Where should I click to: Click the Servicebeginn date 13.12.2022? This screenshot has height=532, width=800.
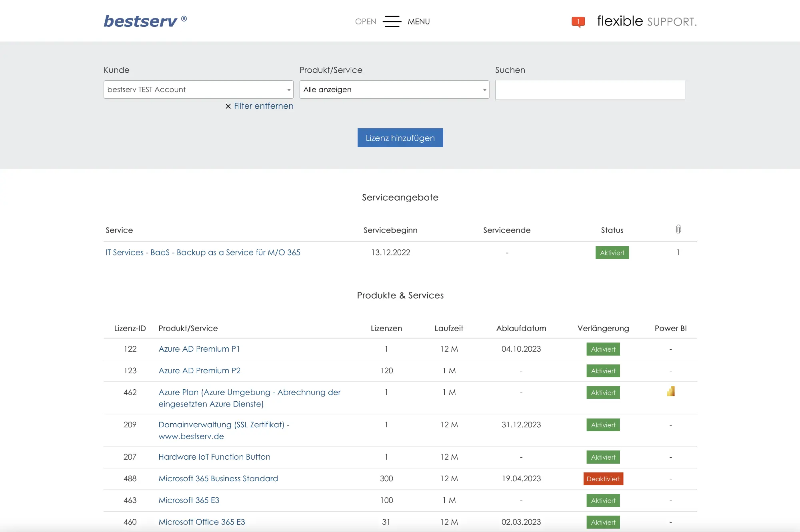(391, 253)
